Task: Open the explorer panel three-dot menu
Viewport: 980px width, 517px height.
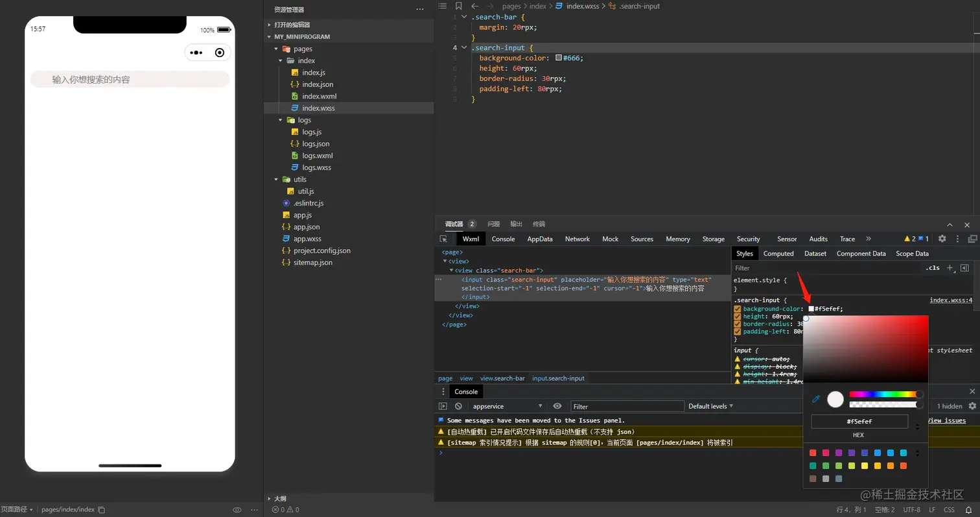Action: (x=420, y=10)
